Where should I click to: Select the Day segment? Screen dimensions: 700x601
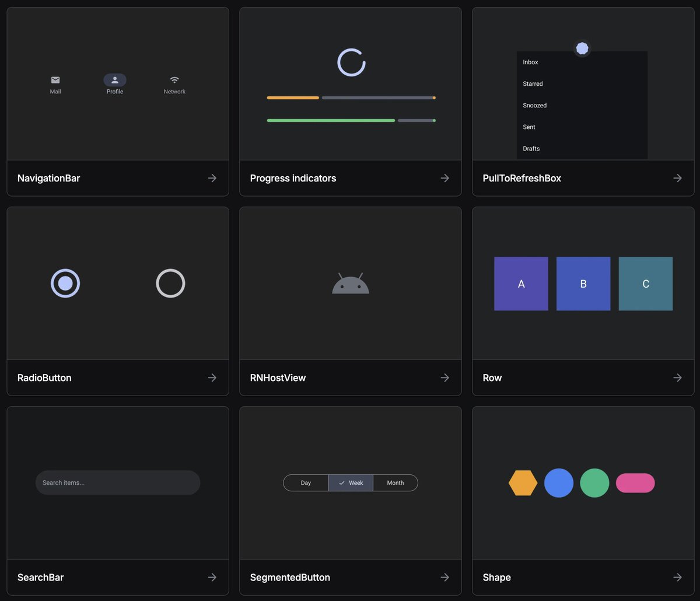[x=306, y=483]
